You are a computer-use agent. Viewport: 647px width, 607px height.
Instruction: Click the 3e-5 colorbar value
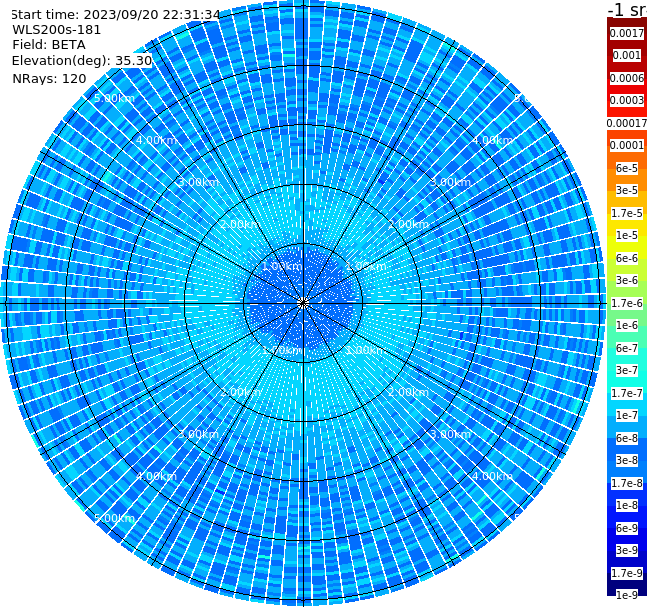(x=627, y=190)
